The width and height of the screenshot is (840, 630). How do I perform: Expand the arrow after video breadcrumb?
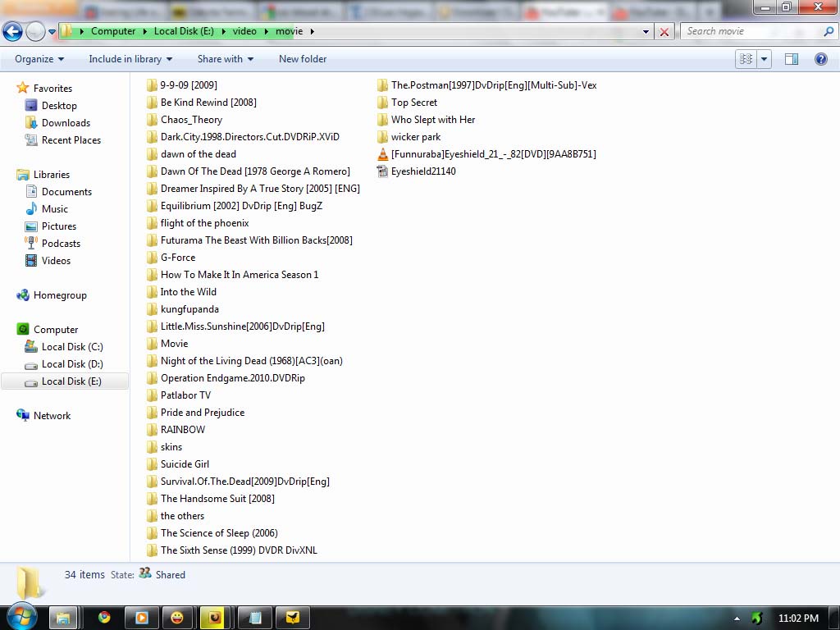click(267, 32)
